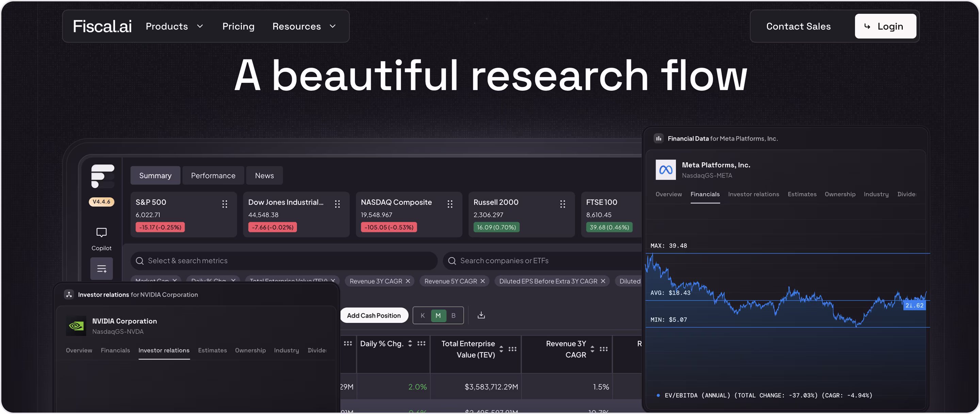This screenshot has width=980, height=414.
Task: Click Revenue 3Y CAGR column drag handle
Action: point(603,349)
